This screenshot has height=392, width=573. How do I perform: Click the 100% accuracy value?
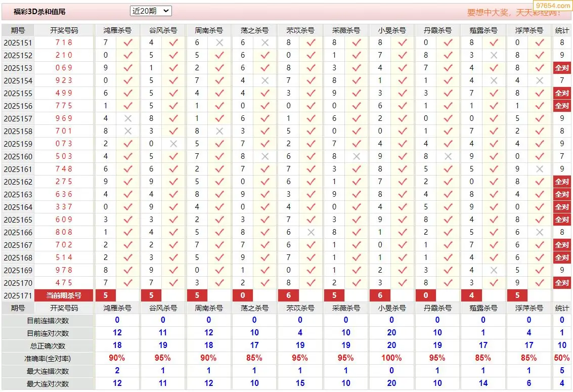(391, 358)
